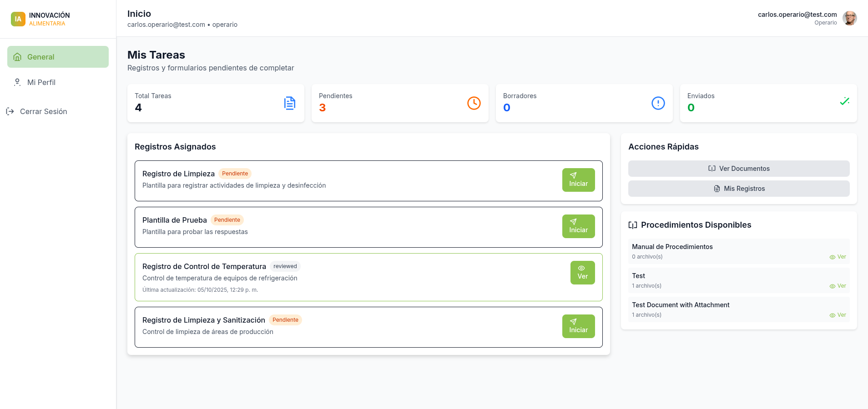Click the user avatar photo
Image resolution: width=868 pixels, height=409 pixels.
[849, 18]
